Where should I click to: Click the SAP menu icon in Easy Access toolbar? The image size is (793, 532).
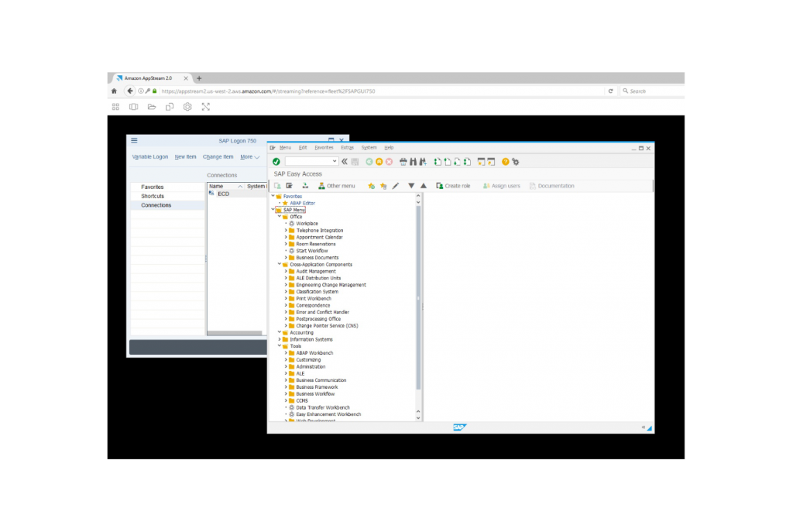tap(290, 186)
